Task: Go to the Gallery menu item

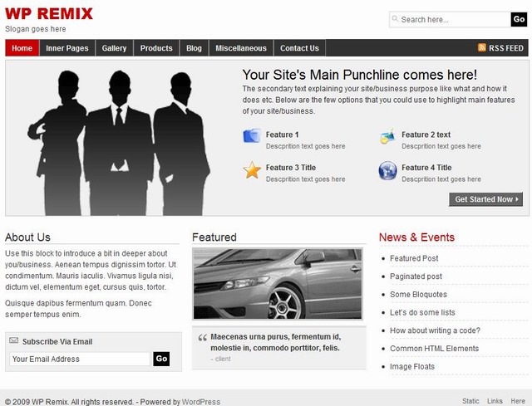Action: point(115,48)
